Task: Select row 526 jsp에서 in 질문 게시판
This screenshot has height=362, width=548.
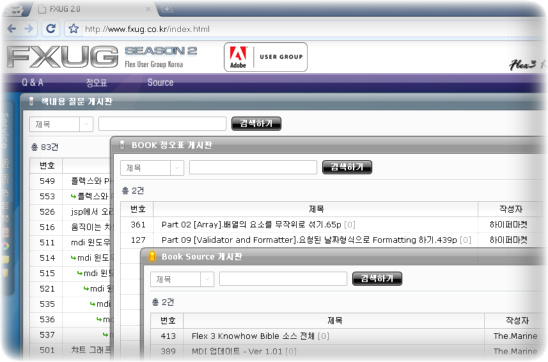Action: (x=70, y=212)
